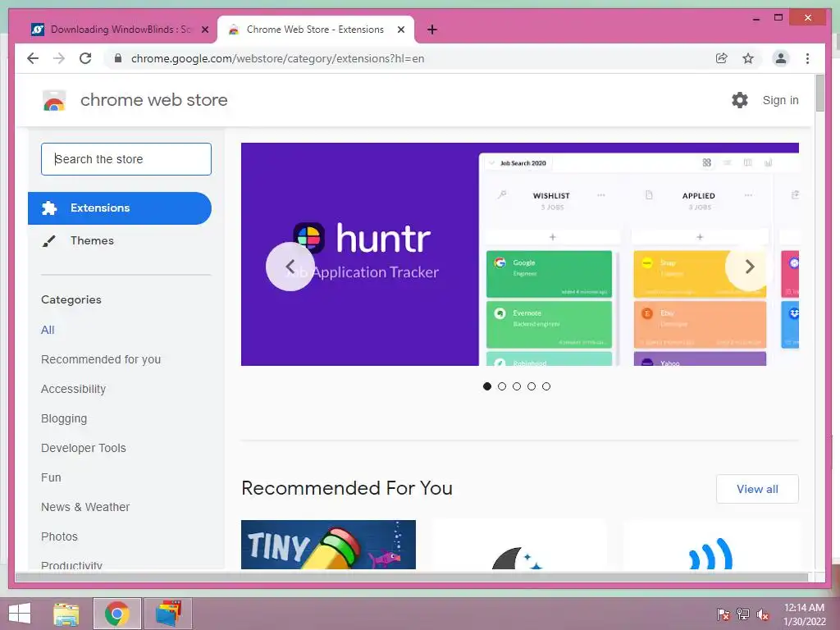
Task: Close the Chrome Web Store tab
Action: (x=400, y=30)
